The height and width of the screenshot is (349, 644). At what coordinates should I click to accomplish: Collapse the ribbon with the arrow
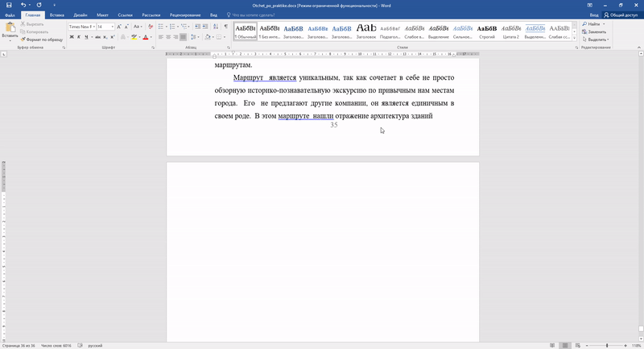[x=639, y=48]
